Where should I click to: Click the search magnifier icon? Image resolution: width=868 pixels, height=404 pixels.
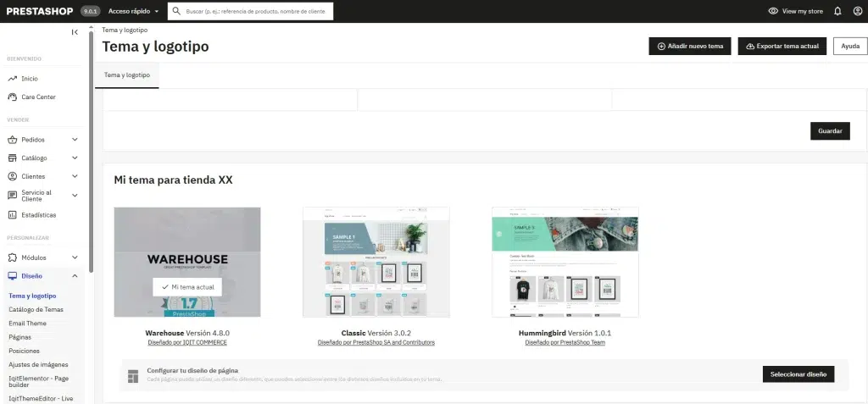tap(176, 11)
